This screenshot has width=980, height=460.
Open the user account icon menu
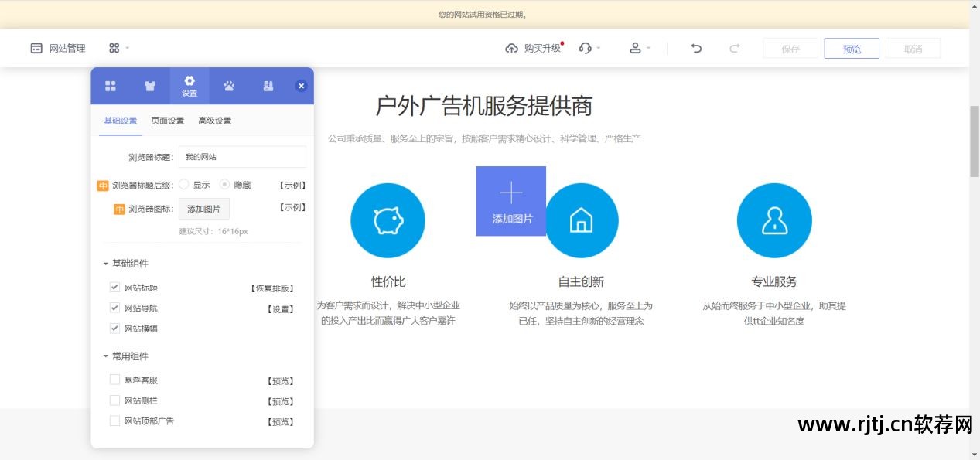(635, 48)
